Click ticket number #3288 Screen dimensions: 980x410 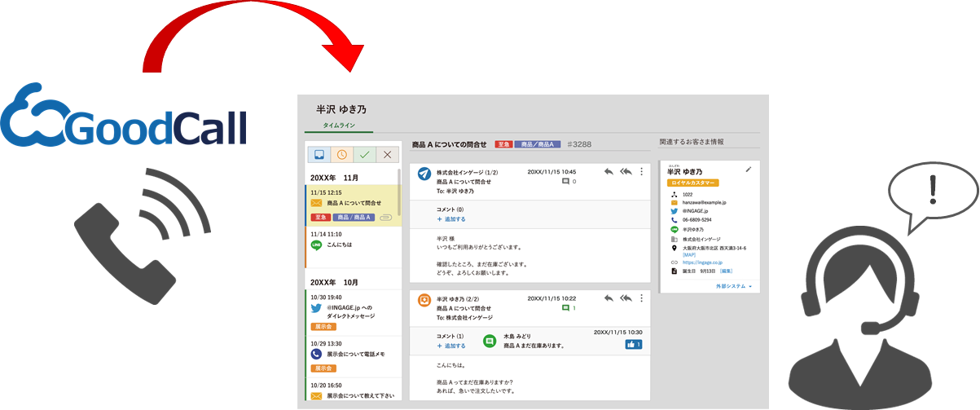(579, 144)
